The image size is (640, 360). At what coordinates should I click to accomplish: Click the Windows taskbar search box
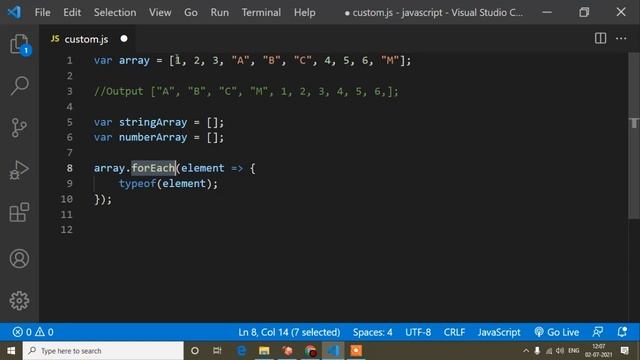point(103,351)
